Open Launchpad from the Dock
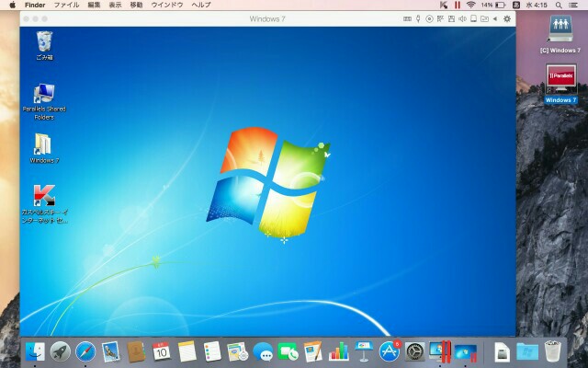588x368 pixels. click(x=60, y=351)
